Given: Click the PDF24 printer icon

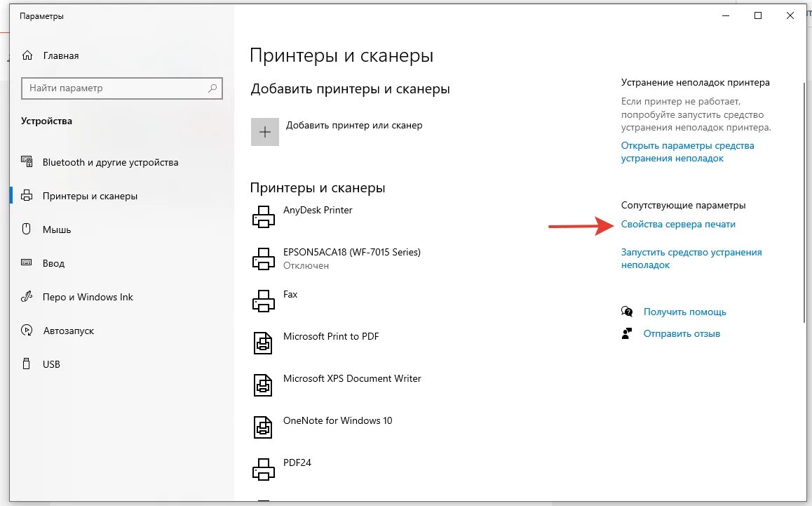Looking at the screenshot, I should pyautogui.click(x=263, y=470).
